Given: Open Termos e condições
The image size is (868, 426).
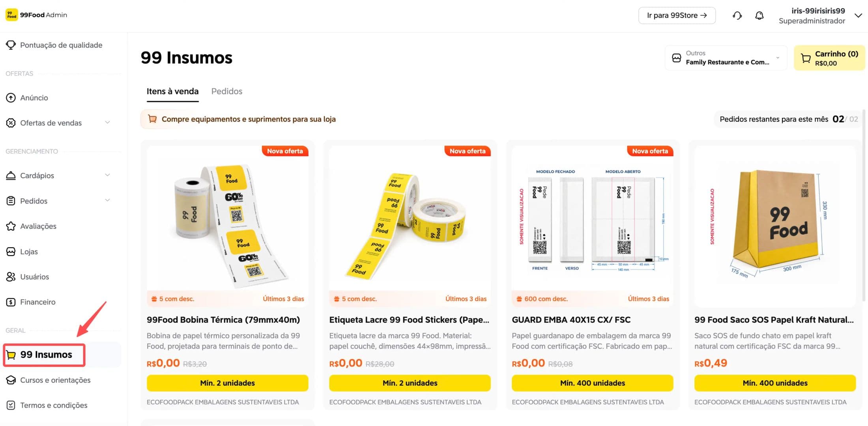Looking at the screenshot, I should click(54, 405).
